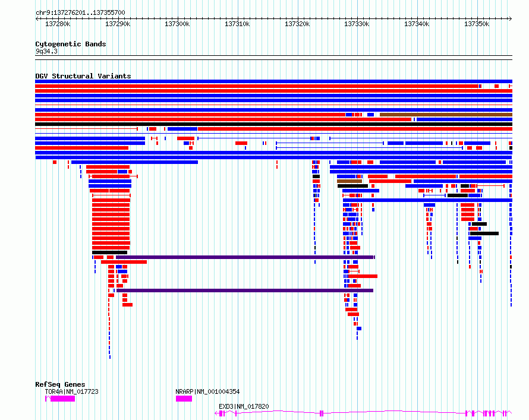Image resolution: width=529 pixels, height=420 pixels.
Task: Click the Cytogenetic Bands track title
Action: pos(71,44)
